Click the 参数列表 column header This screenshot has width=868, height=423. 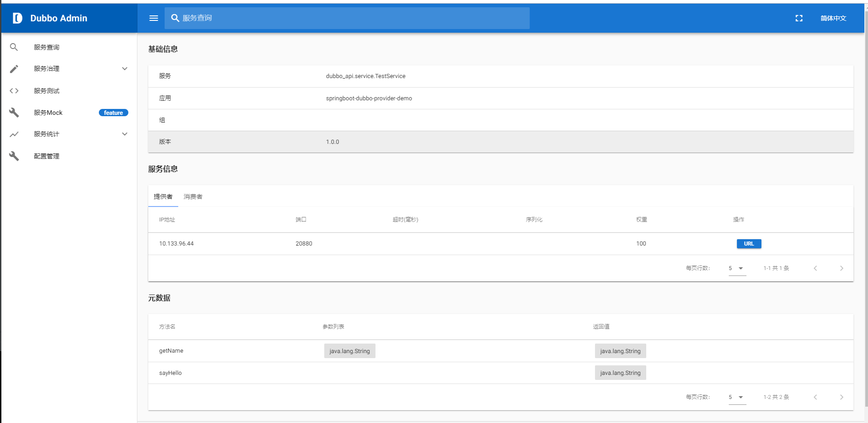333,327
